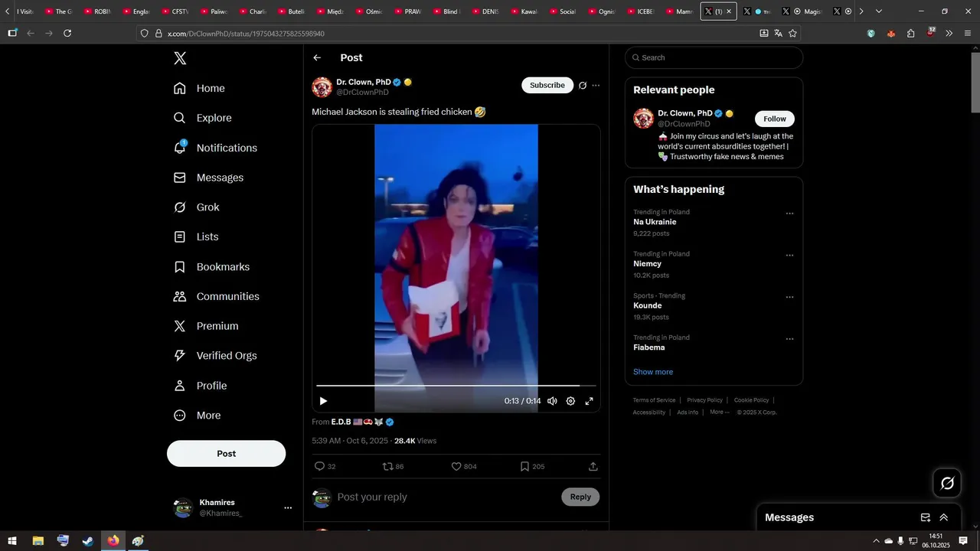Open Communities in the sidebar

point(216,296)
